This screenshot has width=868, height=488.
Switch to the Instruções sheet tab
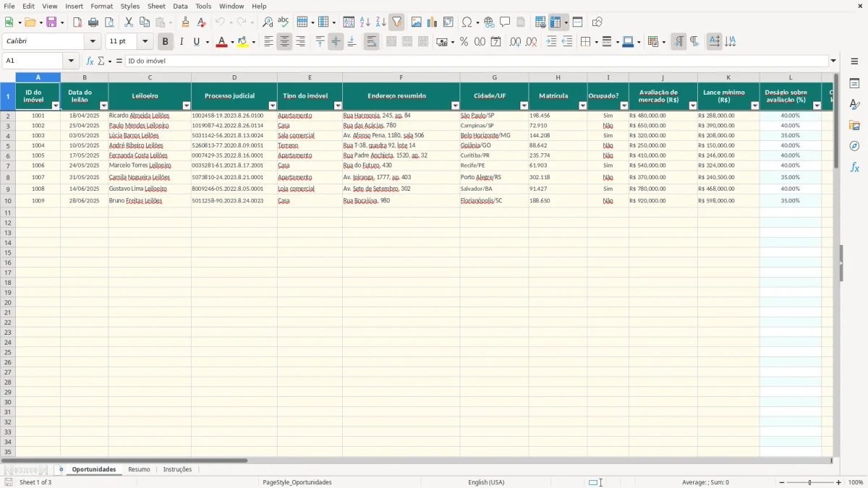tap(177, 469)
